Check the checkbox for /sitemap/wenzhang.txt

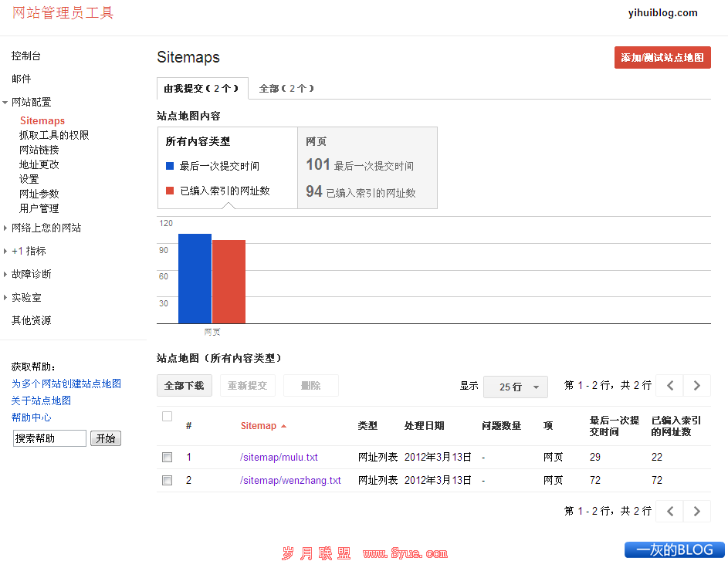point(167,479)
